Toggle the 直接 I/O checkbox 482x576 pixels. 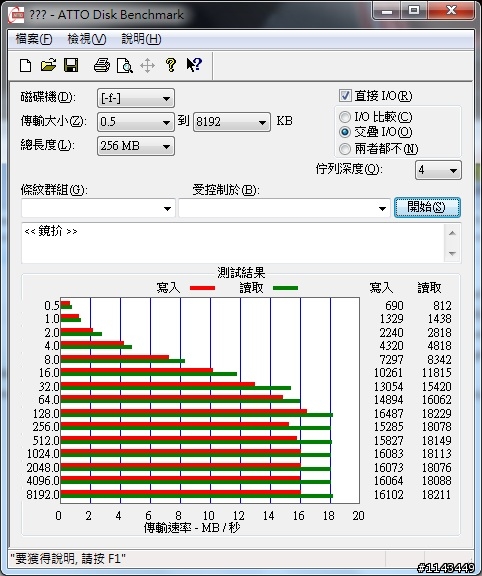tap(345, 96)
